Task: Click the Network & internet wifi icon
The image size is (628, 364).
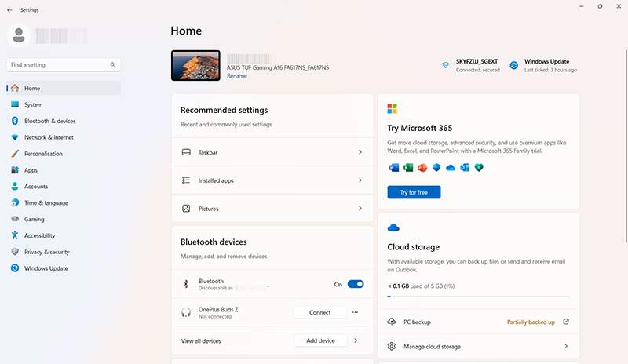Action: 15,137
